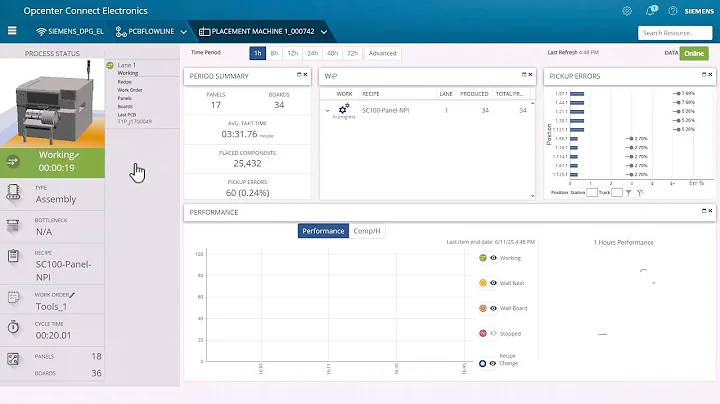The width and height of the screenshot is (720, 404).
Task: Click the Station filter input box
Action: [x=592, y=193]
